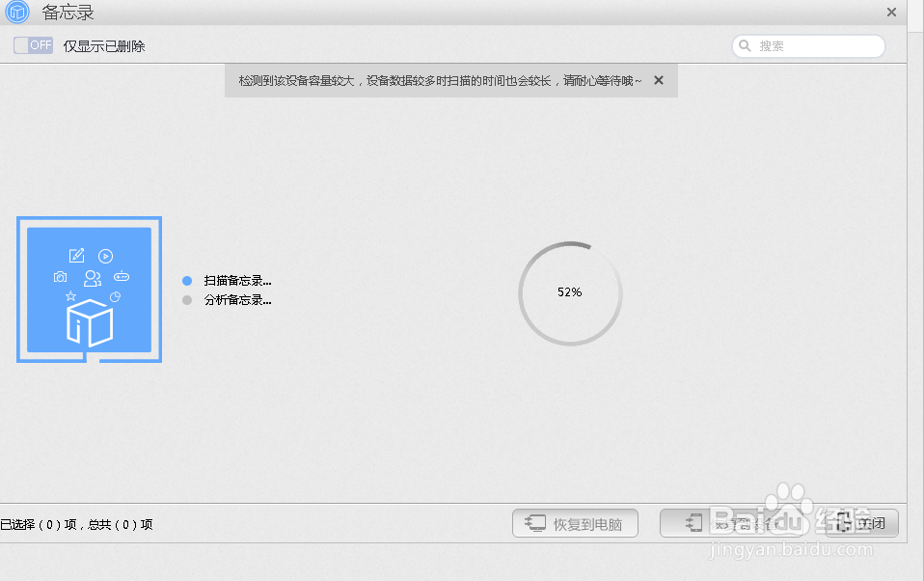The width and height of the screenshot is (924, 581).
Task: Click the play circle icon in illustration
Action: [105, 256]
